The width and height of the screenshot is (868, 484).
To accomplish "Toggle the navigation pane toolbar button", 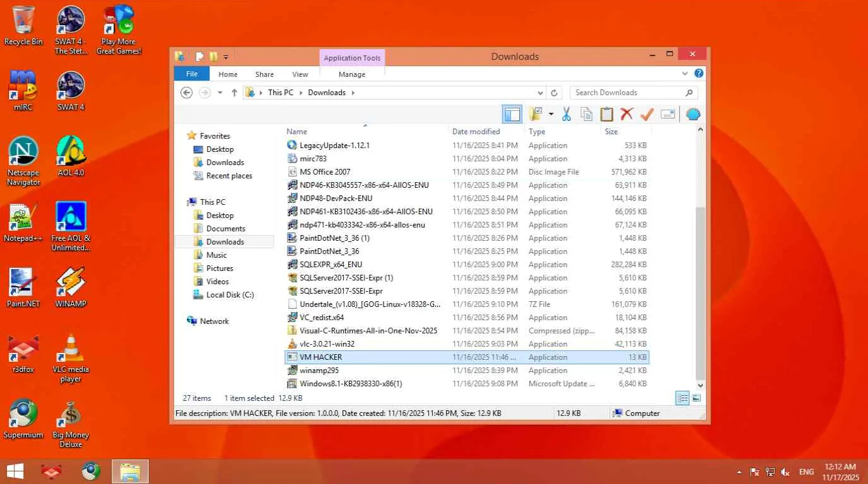I will tap(512, 114).
